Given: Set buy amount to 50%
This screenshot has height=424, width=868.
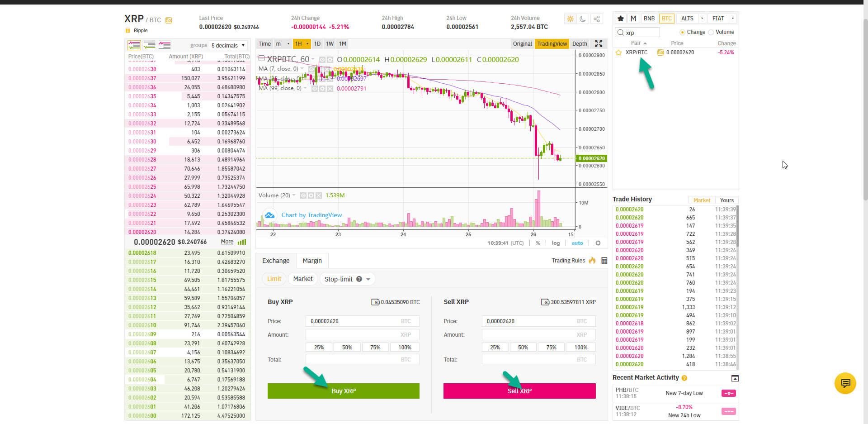Looking at the screenshot, I should [x=347, y=348].
